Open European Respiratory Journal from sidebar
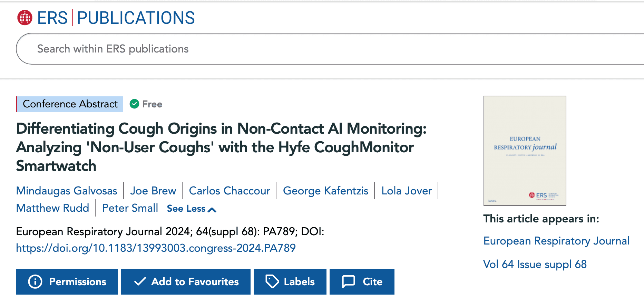Image resolution: width=644 pixels, height=297 pixels. [556, 241]
